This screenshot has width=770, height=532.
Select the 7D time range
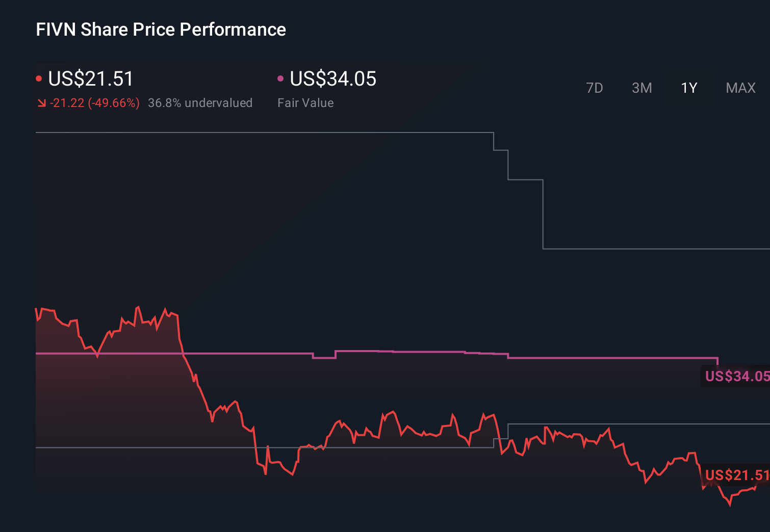click(x=595, y=88)
